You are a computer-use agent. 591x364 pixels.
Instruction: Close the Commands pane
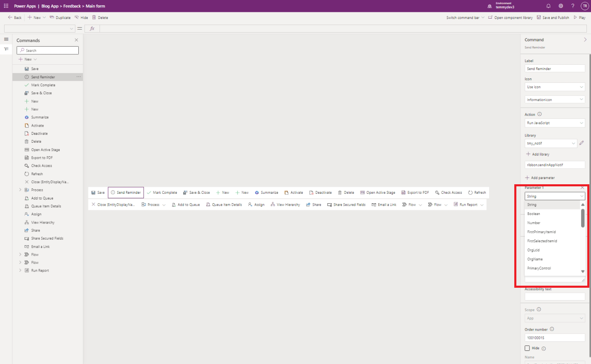pyautogui.click(x=76, y=40)
